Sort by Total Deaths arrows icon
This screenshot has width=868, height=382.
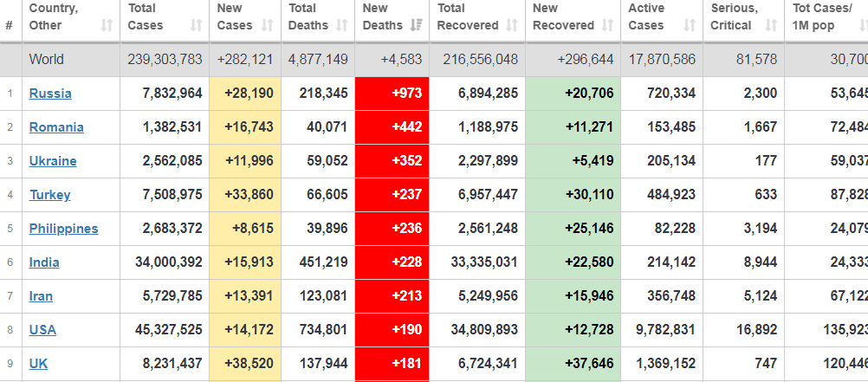342,25
